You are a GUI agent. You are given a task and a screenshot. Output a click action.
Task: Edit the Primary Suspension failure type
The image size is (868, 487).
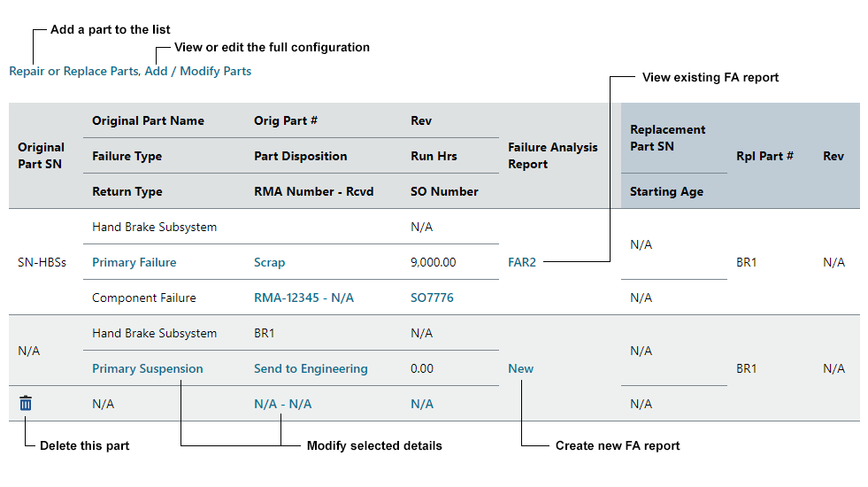[x=147, y=368]
